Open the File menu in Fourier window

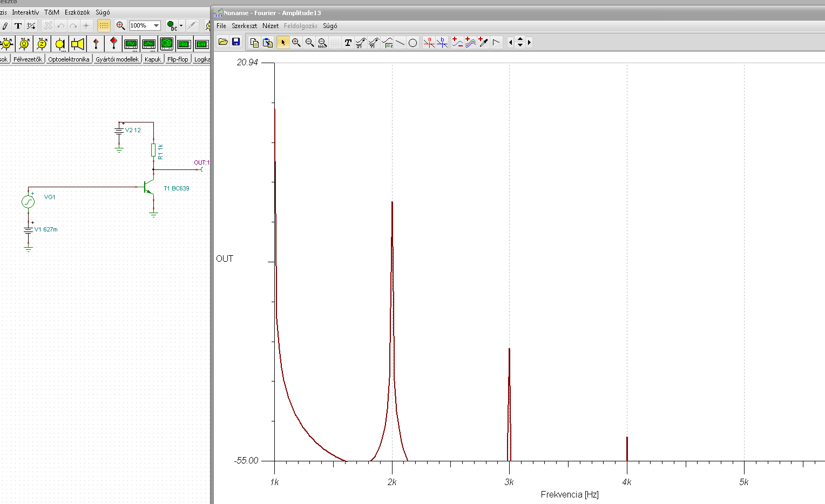pos(221,26)
